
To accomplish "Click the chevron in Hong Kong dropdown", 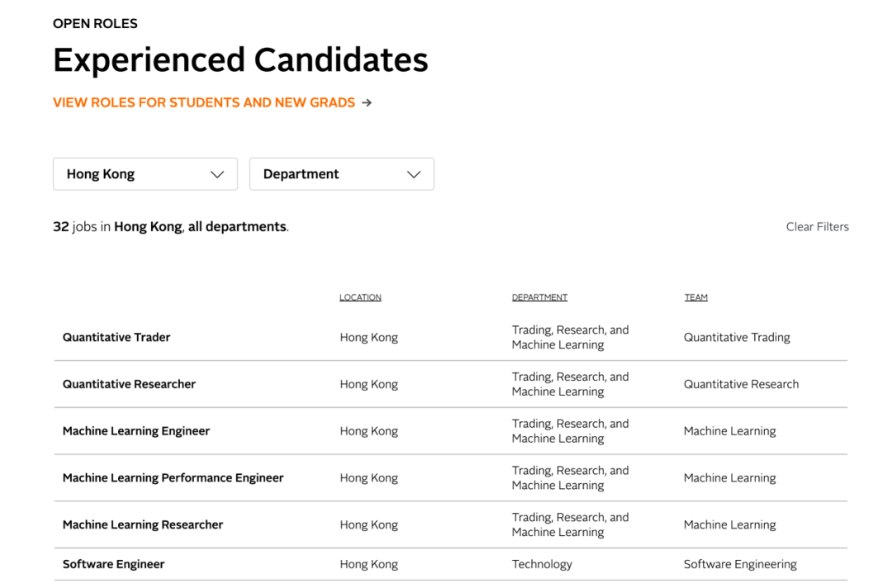I will tap(217, 174).
